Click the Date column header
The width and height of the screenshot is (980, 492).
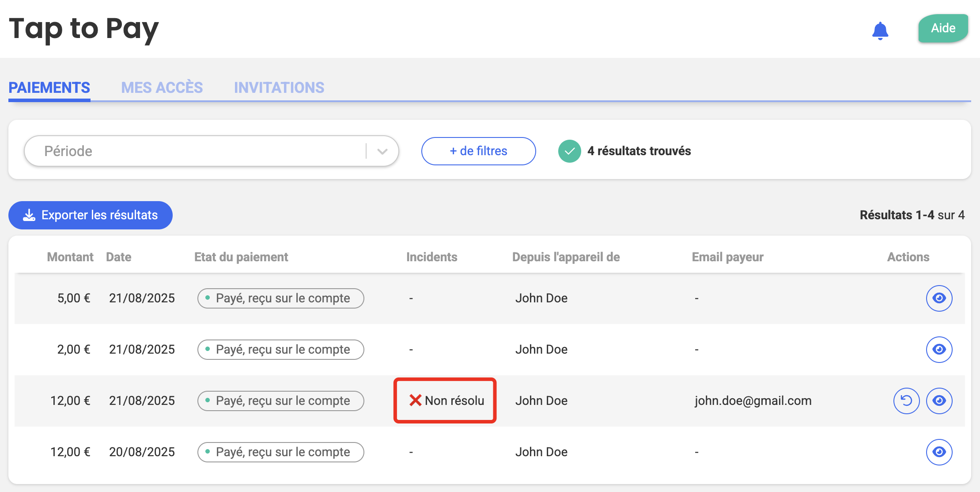pos(118,257)
